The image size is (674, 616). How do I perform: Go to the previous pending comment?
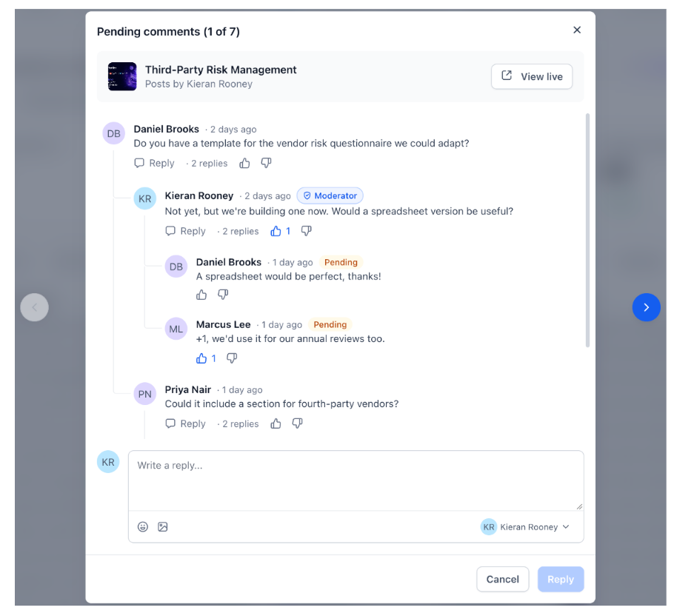pos(34,307)
